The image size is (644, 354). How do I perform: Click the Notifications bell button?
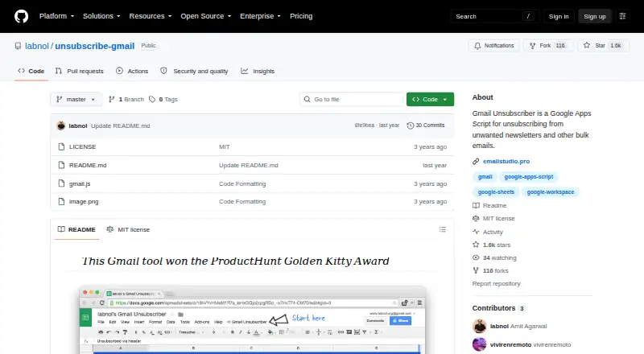(x=494, y=46)
